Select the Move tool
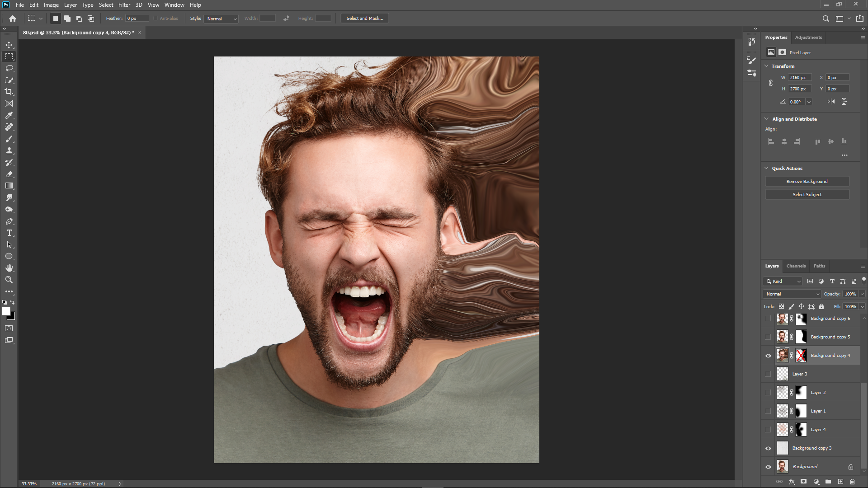The height and width of the screenshot is (488, 868). 9,45
